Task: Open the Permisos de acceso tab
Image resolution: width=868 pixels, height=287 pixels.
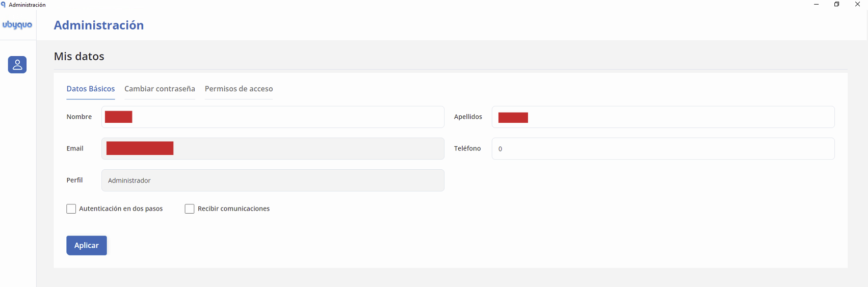Action: click(239, 89)
